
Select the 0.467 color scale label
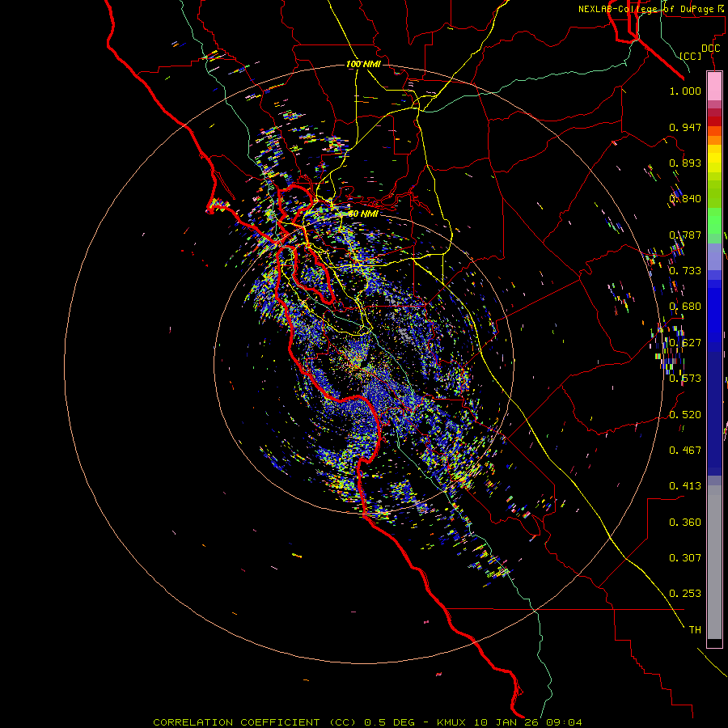(x=685, y=450)
